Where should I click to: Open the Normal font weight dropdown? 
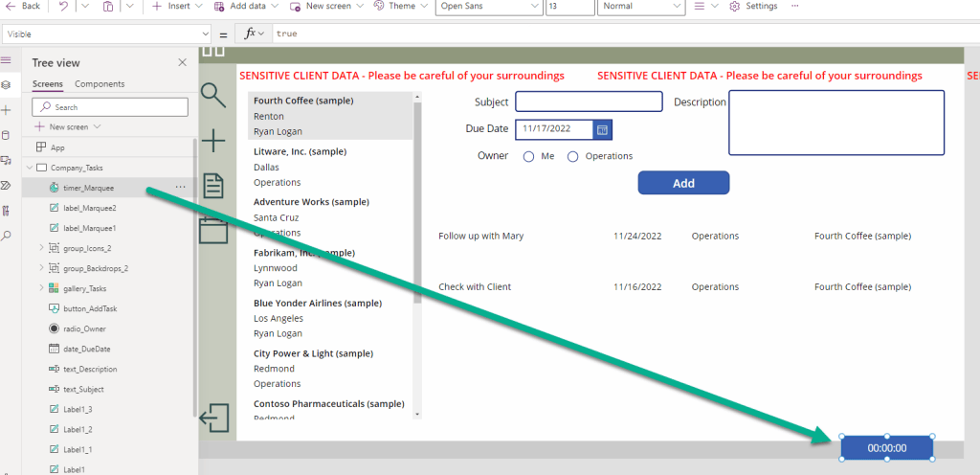(641, 7)
